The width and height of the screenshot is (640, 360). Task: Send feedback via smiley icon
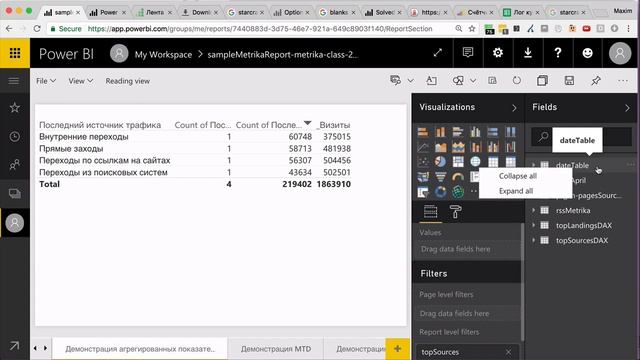click(587, 53)
